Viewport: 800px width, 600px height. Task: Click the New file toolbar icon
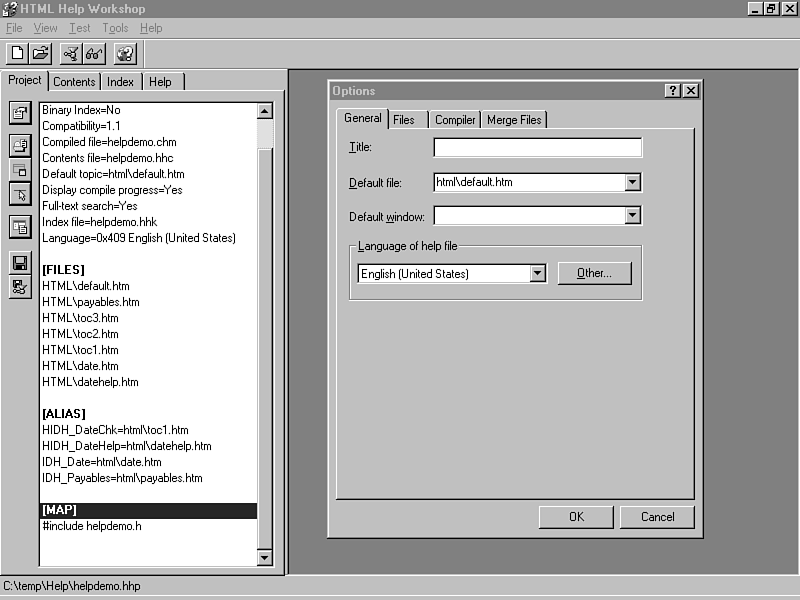pos(17,53)
